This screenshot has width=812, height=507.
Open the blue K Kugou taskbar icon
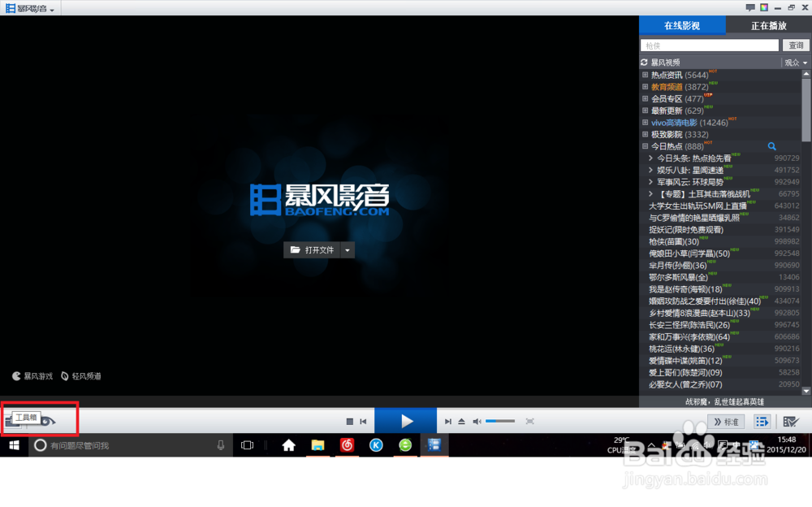(x=376, y=445)
